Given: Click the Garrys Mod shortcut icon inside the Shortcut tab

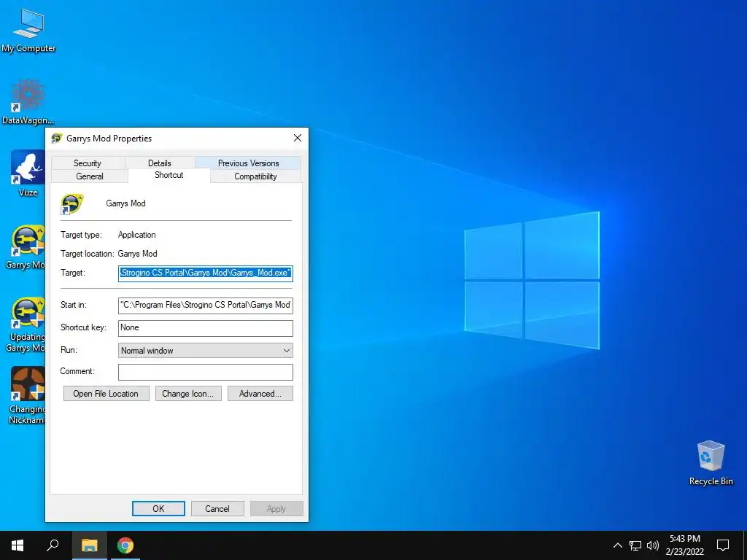Looking at the screenshot, I should [x=72, y=204].
